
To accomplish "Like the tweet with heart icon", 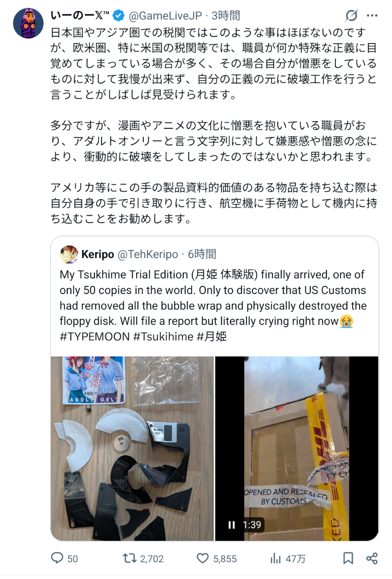I will pos(203,558).
